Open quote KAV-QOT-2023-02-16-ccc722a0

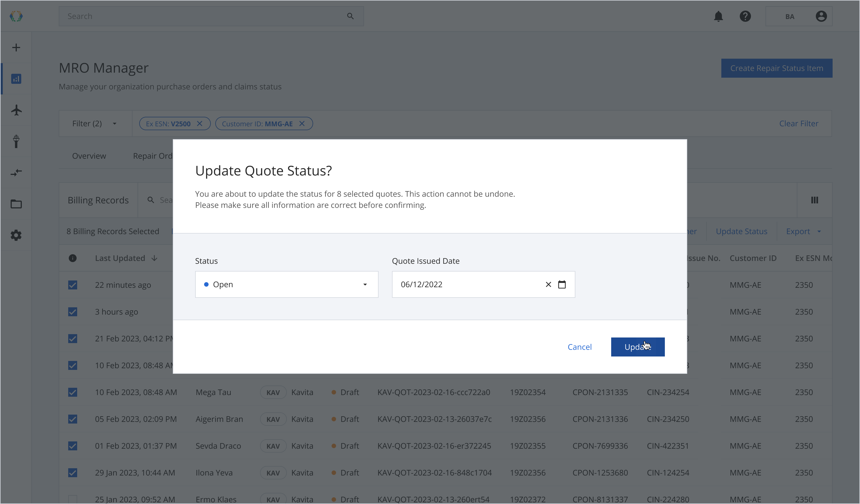[433, 392]
